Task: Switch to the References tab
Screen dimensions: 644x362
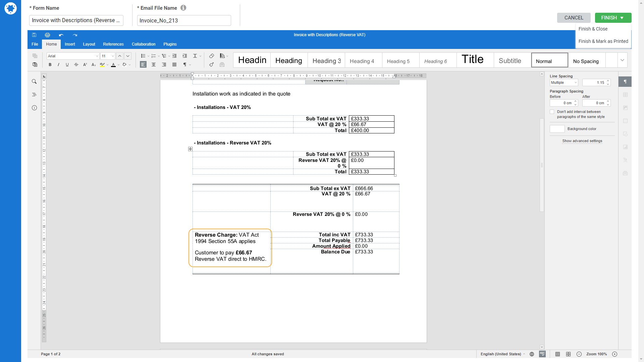Action: 113,44
